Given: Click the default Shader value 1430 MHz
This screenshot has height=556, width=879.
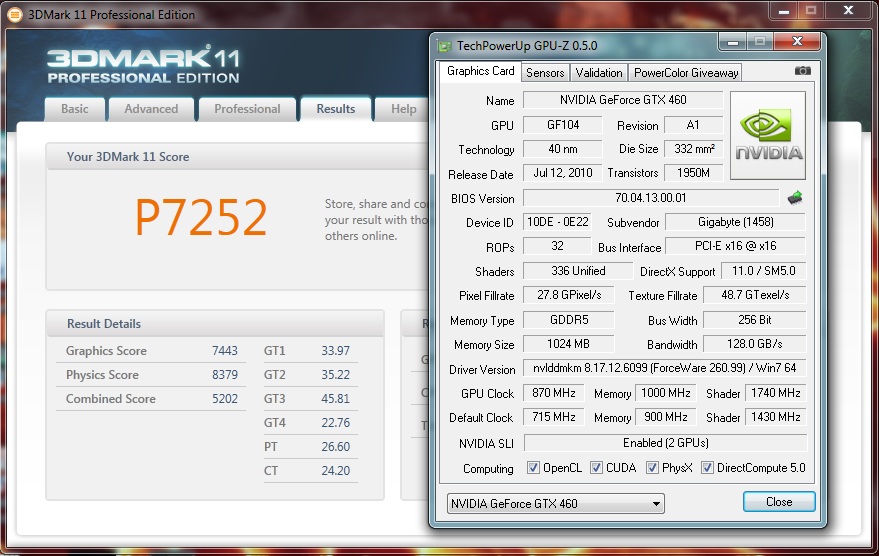Looking at the screenshot, I should pyautogui.click(x=775, y=417).
